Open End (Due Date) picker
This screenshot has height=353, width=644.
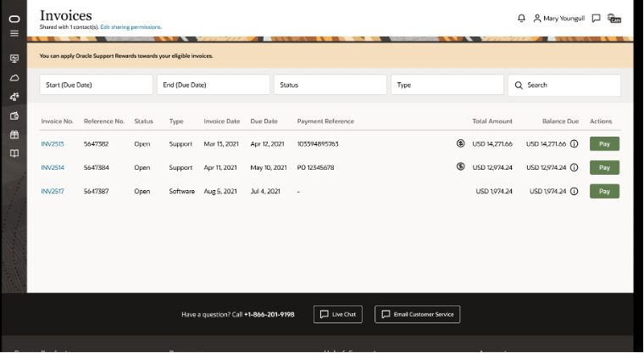pos(214,85)
